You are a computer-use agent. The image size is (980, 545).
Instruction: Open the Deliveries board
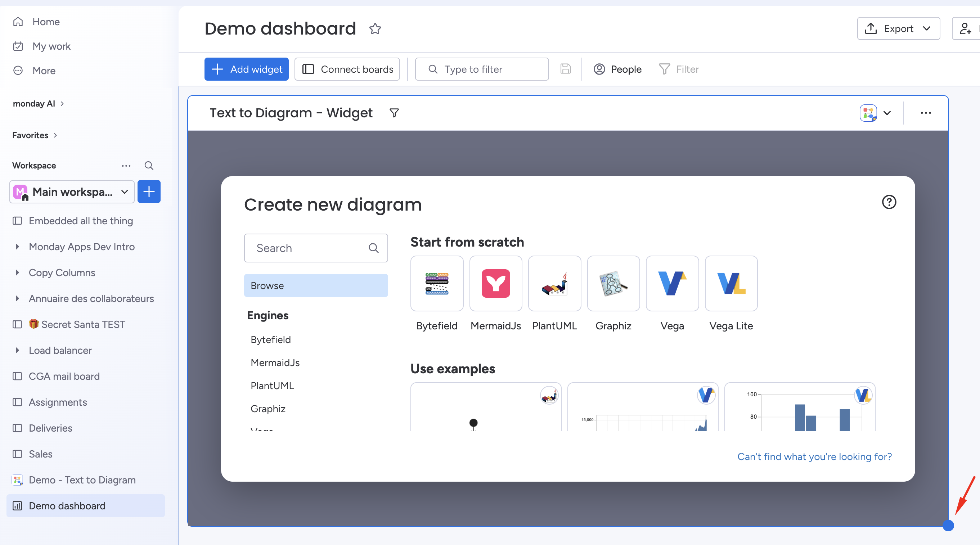coord(50,428)
